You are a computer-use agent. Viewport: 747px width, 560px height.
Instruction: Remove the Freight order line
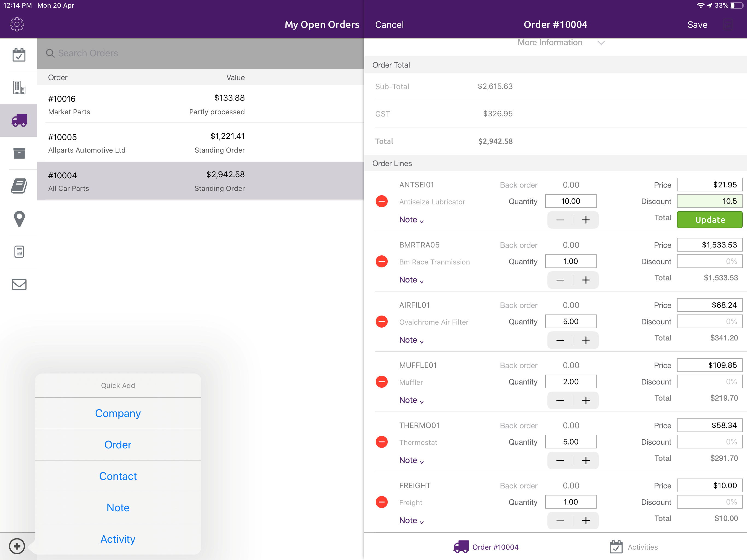click(382, 502)
